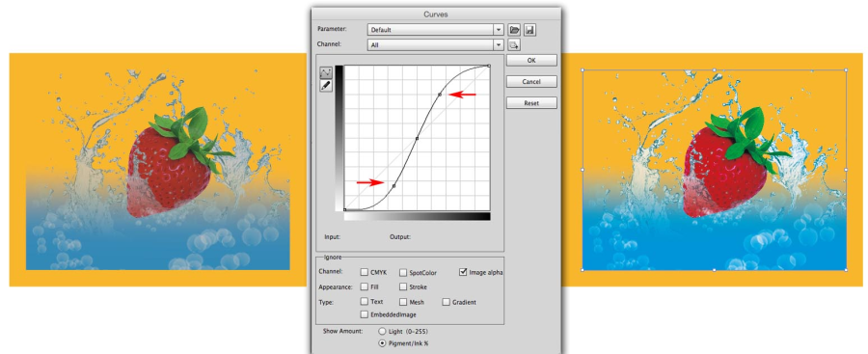This screenshot has width=868, height=354.
Task: Click the Reset button
Action: point(531,103)
